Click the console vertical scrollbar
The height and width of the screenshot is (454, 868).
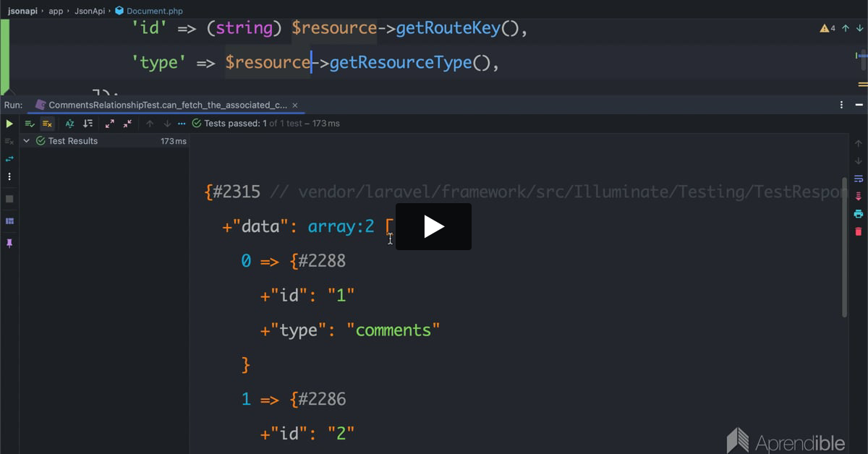tap(844, 246)
